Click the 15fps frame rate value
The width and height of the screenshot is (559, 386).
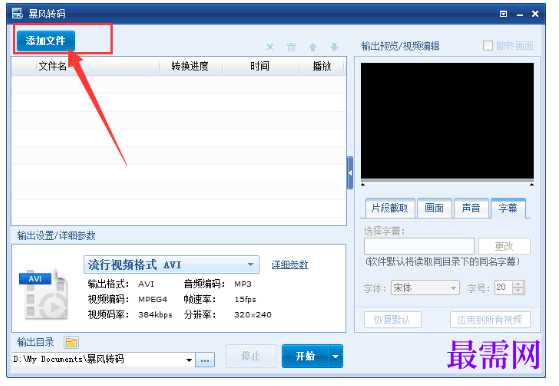pyautogui.click(x=245, y=299)
